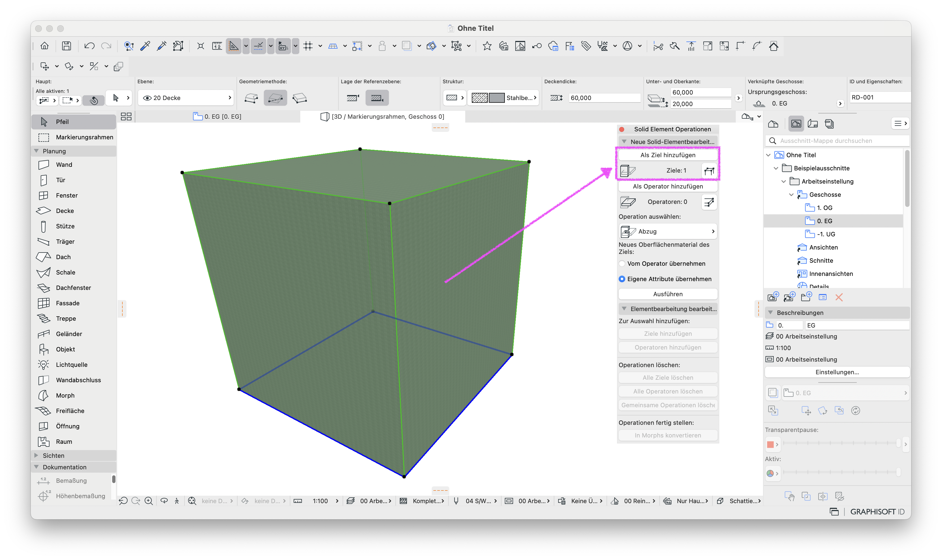Viewport: 942px width, 560px height.
Task: Toggle the third Geometriemethode rotated rectangle option
Action: click(x=299, y=98)
